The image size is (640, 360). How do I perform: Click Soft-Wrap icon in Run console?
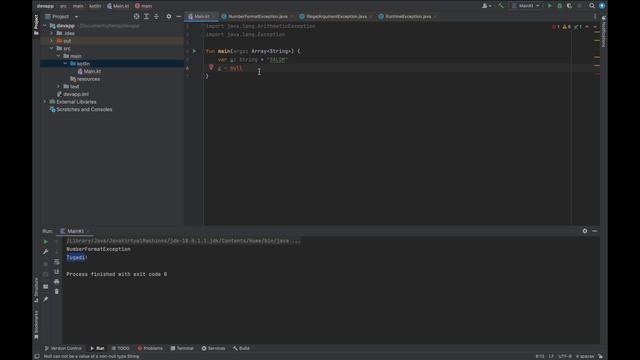tap(57, 262)
